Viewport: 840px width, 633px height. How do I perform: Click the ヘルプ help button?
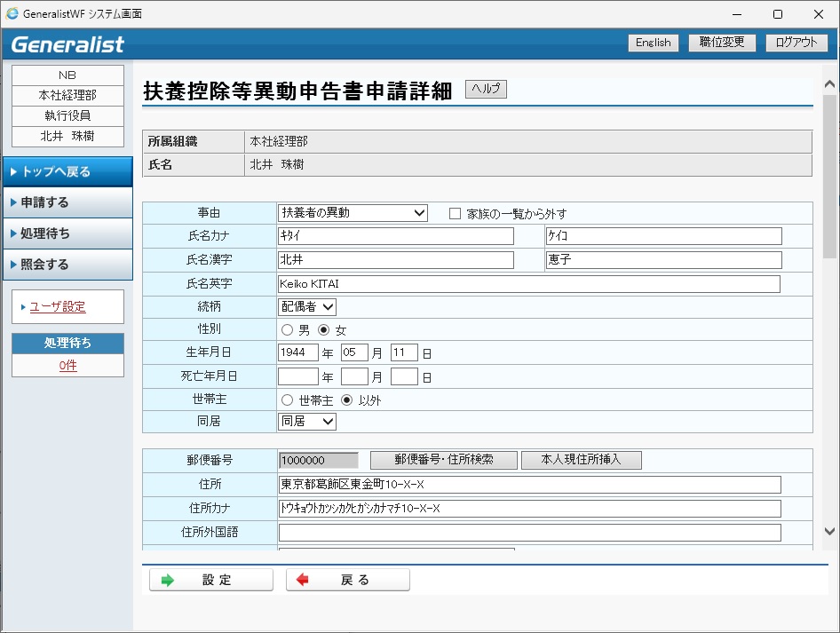coord(486,89)
